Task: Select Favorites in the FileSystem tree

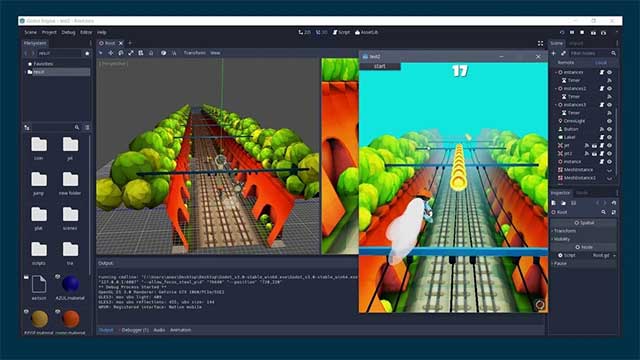Action: coord(43,64)
